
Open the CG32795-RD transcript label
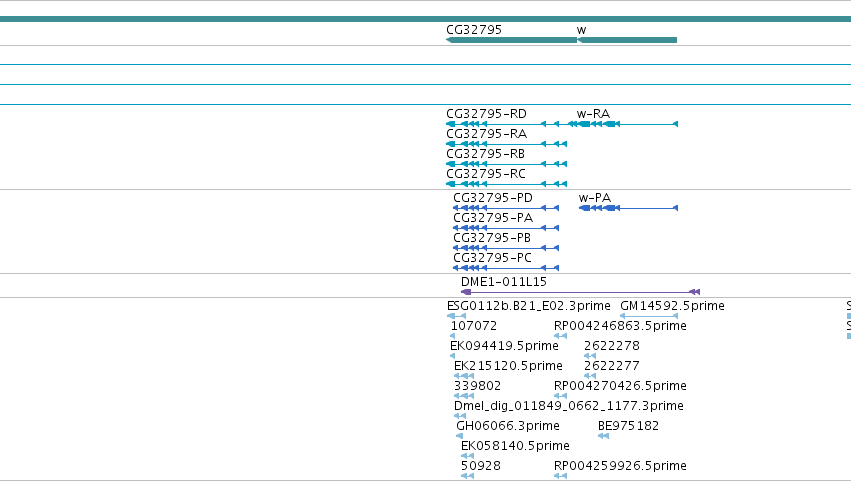tap(486, 114)
